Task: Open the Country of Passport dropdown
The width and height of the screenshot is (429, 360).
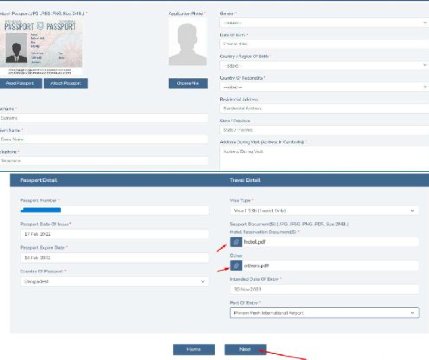Action: [x=114, y=282]
